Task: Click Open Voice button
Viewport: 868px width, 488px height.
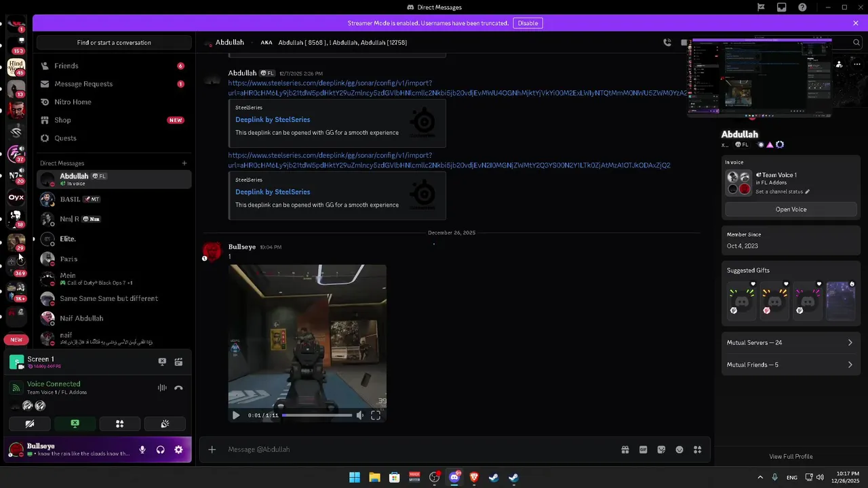Action: pyautogui.click(x=791, y=209)
